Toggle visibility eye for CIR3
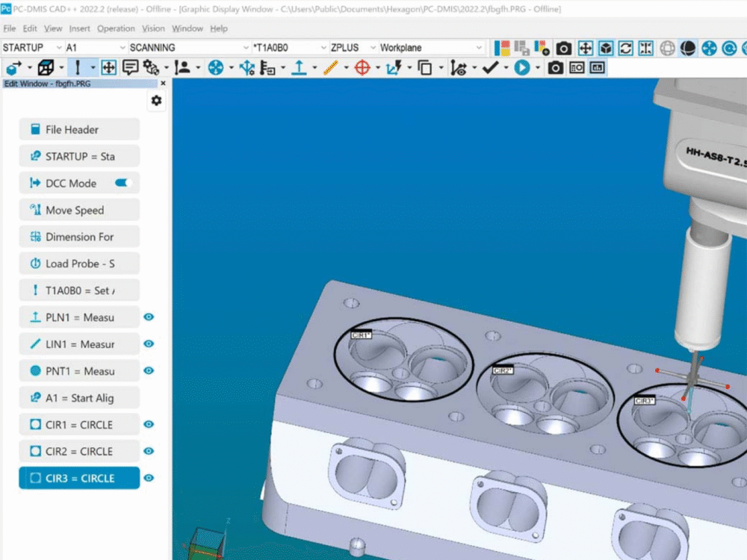 (x=149, y=478)
